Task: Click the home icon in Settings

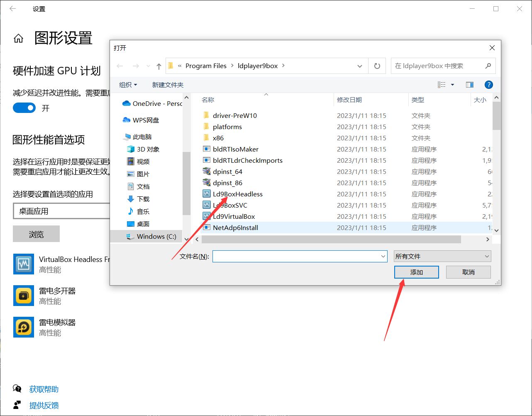Action: click(18, 39)
